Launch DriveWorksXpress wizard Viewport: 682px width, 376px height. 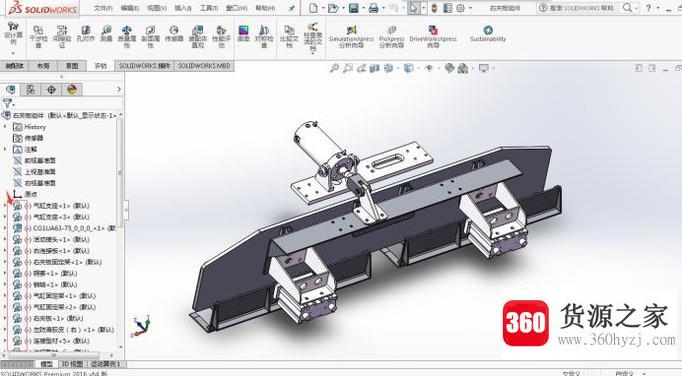click(x=433, y=36)
